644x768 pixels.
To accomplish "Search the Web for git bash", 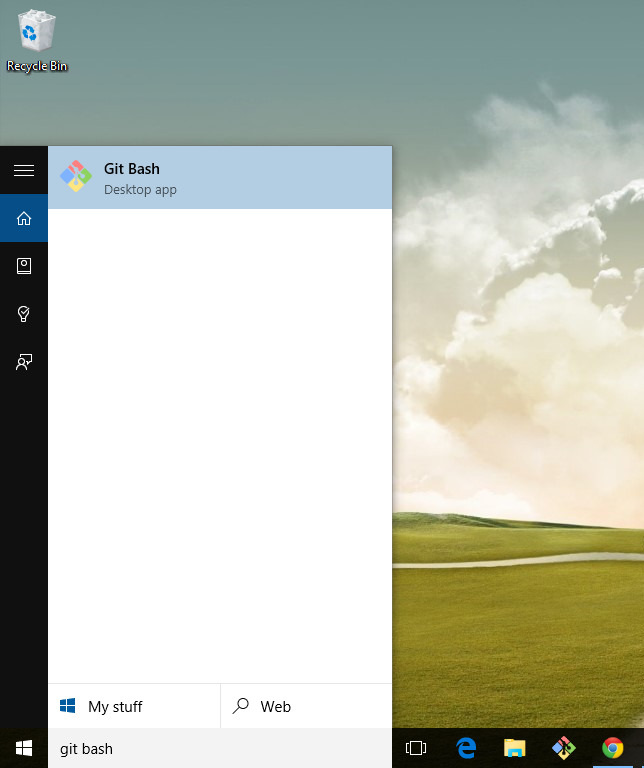I will click(x=306, y=706).
